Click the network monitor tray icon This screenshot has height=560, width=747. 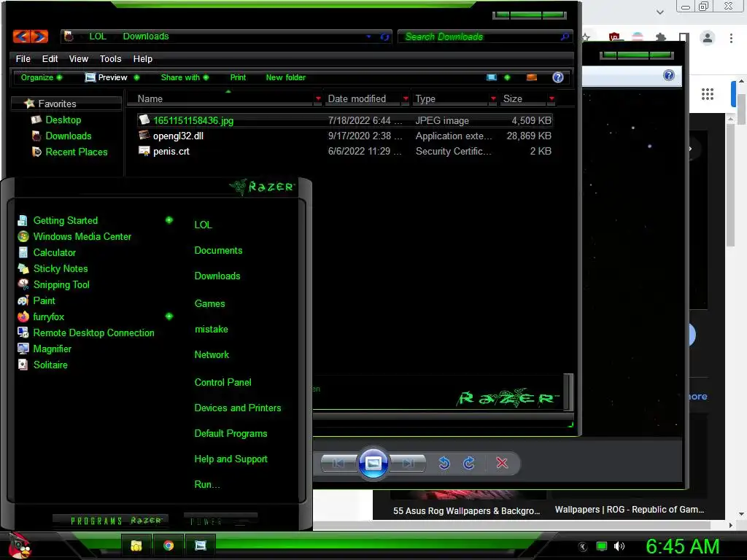pyautogui.click(x=602, y=546)
